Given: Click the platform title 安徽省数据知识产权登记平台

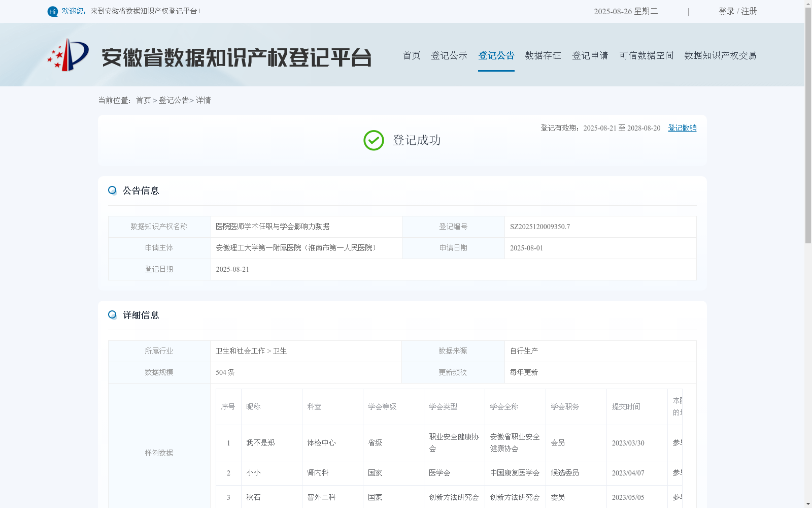Looking at the screenshot, I should [x=236, y=57].
